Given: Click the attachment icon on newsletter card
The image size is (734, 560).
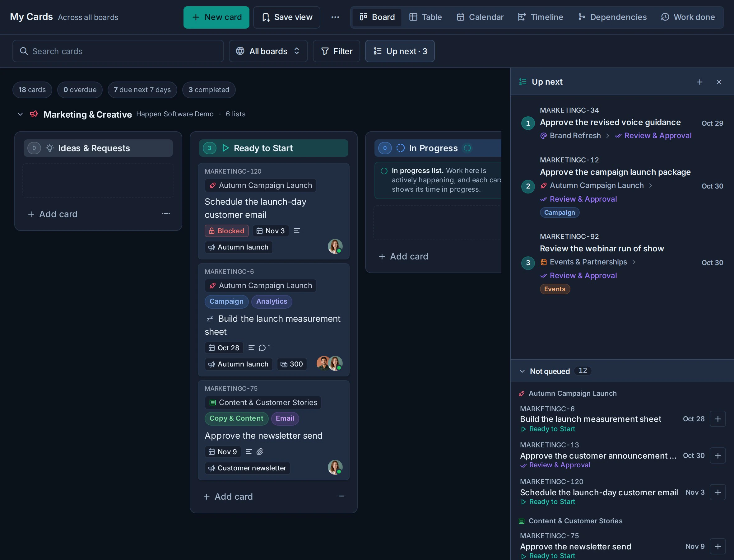Looking at the screenshot, I should click(x=260, y=452).
